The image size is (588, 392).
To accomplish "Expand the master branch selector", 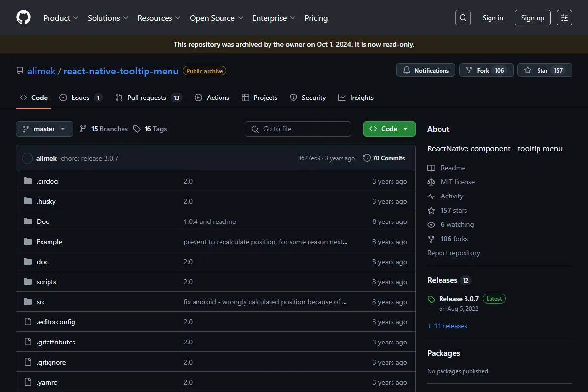I will [44, 129].
